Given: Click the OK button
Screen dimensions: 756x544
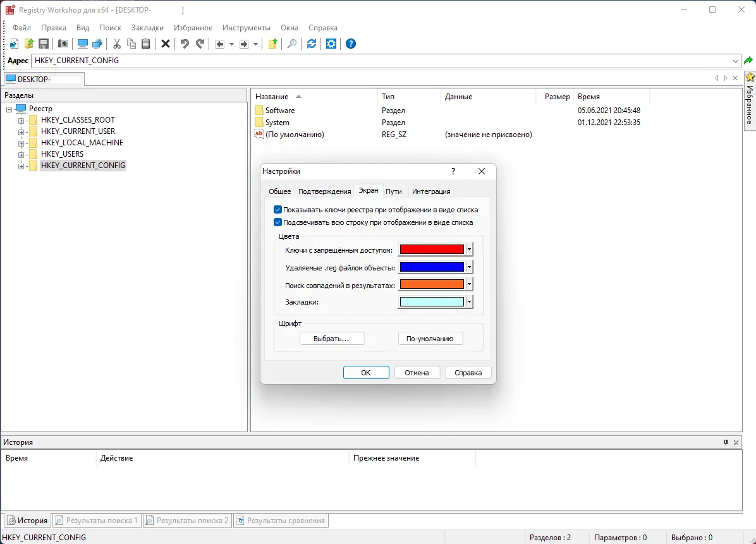Looking at the screenshot, I should coord(366,373).
